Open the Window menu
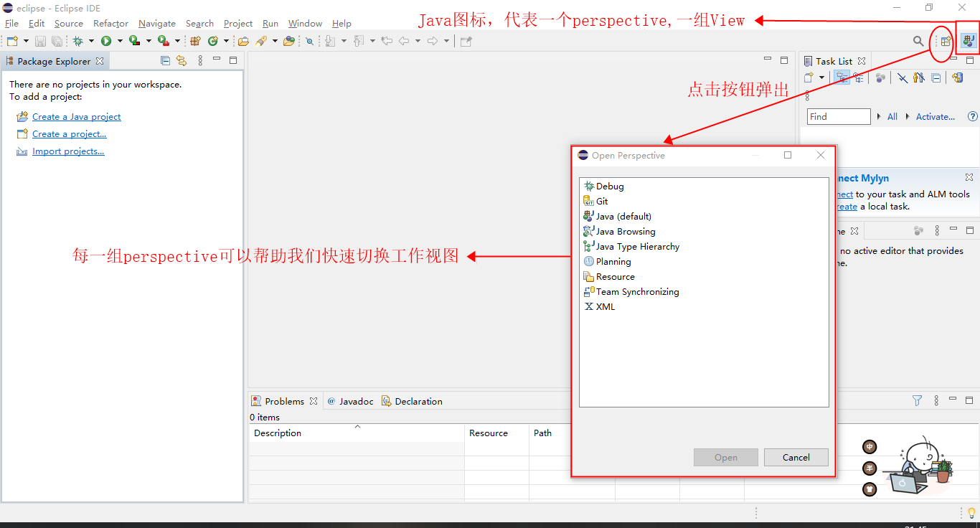 [305, 24]
